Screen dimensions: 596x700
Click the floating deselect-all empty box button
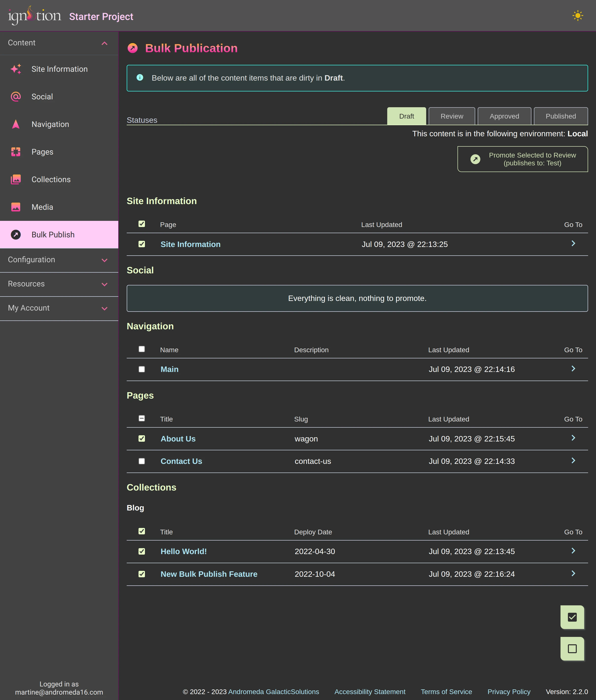pyautogui.click(x=572, y=649)
